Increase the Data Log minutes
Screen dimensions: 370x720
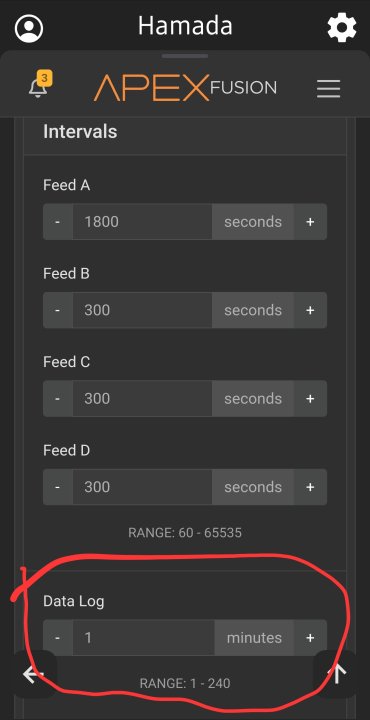pos(310,637)
